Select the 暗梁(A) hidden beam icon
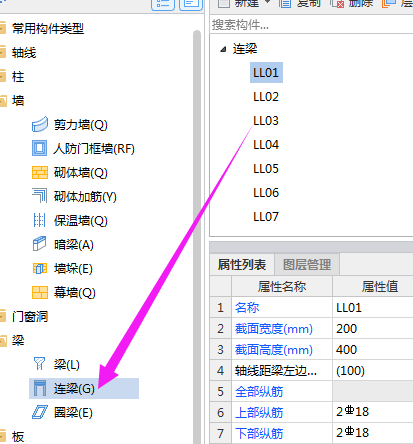 39,244
